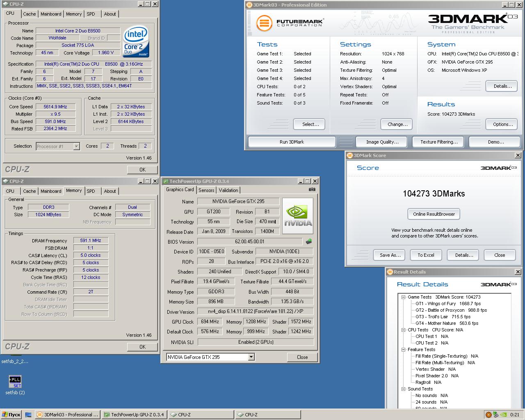Viewport: 525px width, 420px height.
Task: Open the Processor #1 selection dropdown
Action: [76, 146]
